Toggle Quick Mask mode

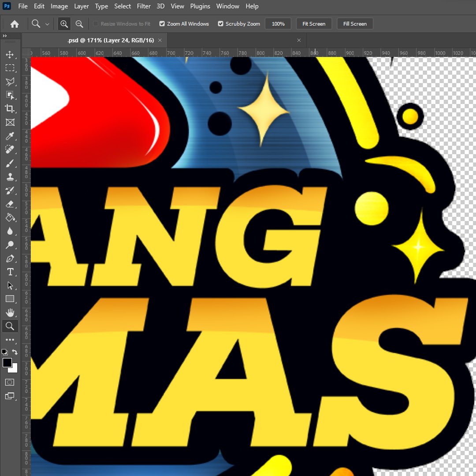[10, 382]
